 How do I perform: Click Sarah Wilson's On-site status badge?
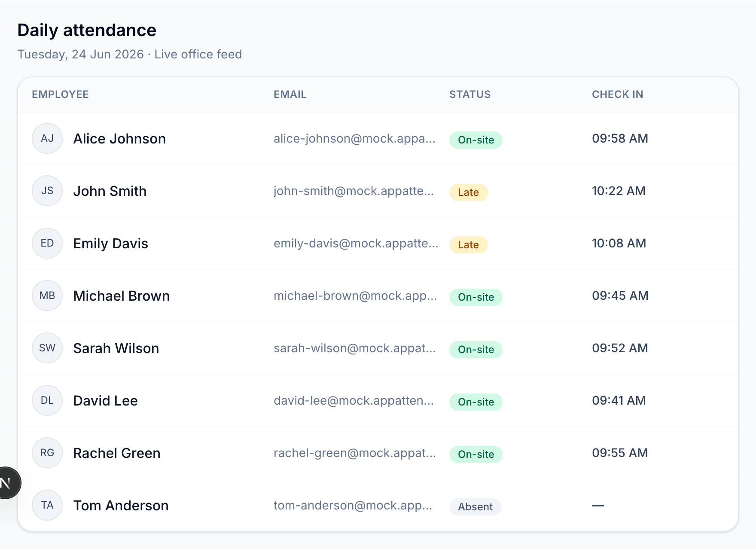pyautogui.click(x=476, y=350)
